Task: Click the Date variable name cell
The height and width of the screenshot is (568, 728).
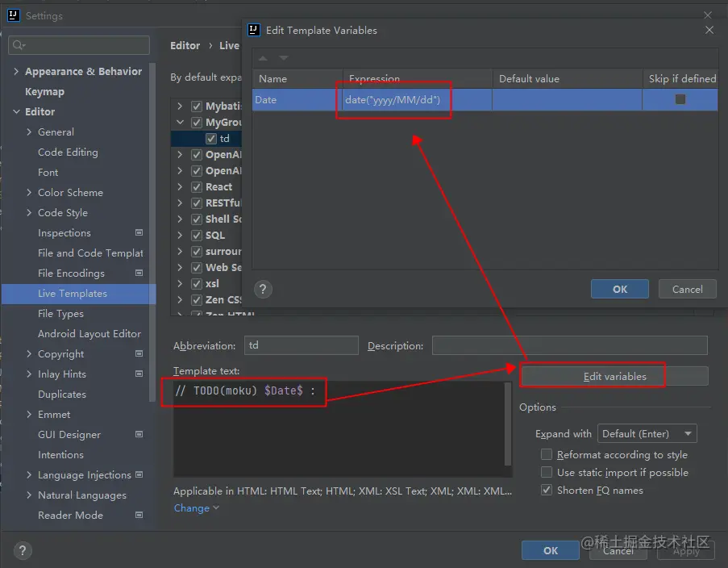Action: pos(297,99)
